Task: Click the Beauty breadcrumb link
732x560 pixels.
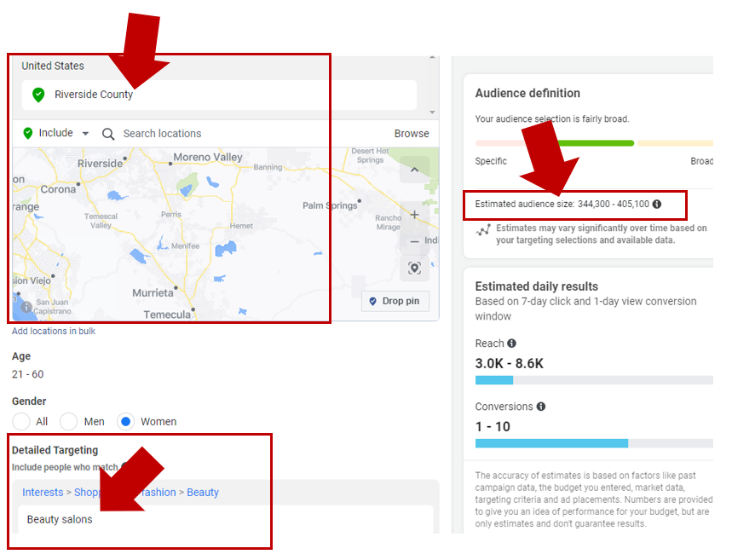Action: click(x=203, y=493)
